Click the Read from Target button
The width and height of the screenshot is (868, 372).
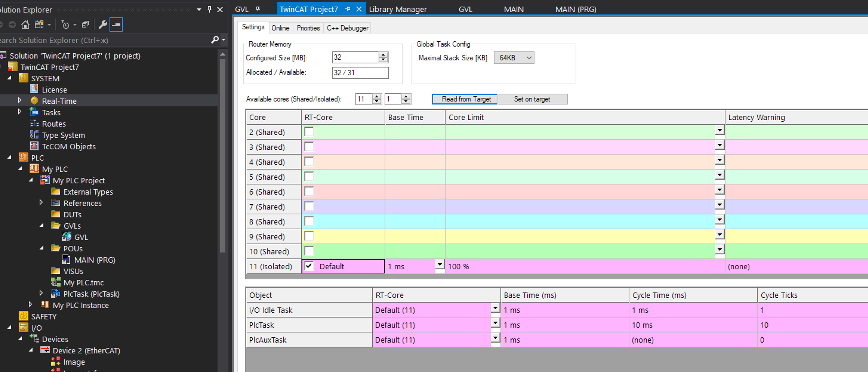point(465,99)
